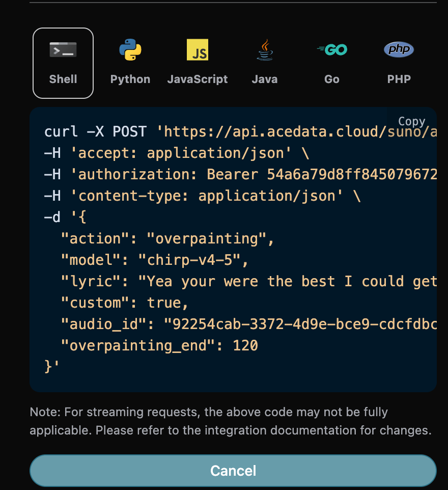This screenshot has width=448, height=490.
Task: Click the curl POST URL line
Action: 239,132
